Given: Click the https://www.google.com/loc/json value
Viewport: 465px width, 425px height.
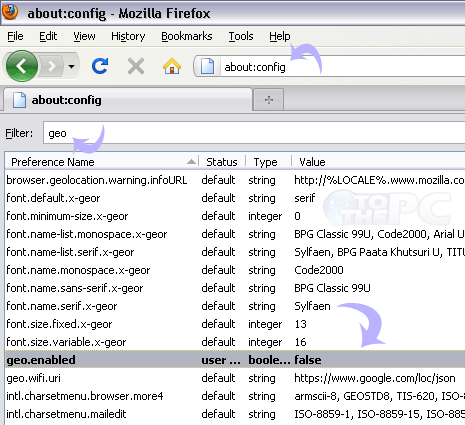Looking at the screenshot, I should point(375,378).
